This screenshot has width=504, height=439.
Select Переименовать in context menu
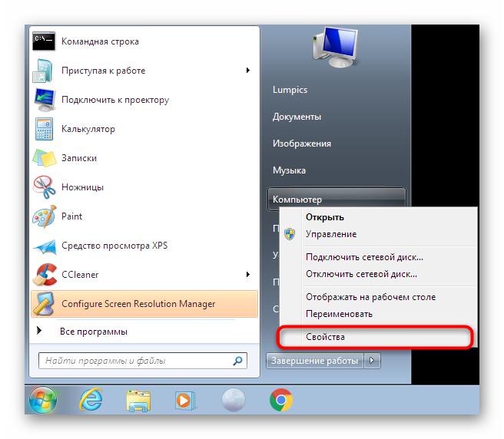coord(339,314)
